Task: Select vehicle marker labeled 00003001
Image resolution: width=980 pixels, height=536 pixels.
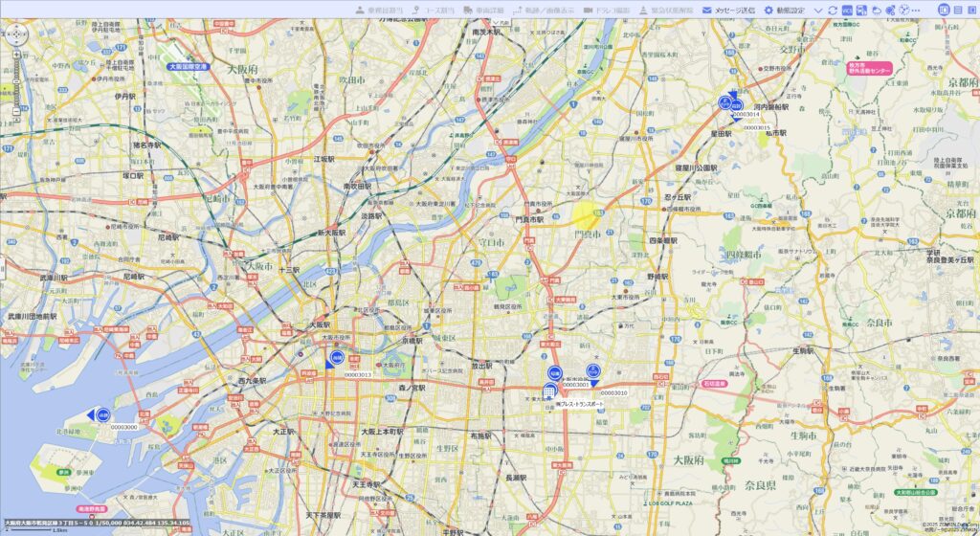Action: [554, 374]
